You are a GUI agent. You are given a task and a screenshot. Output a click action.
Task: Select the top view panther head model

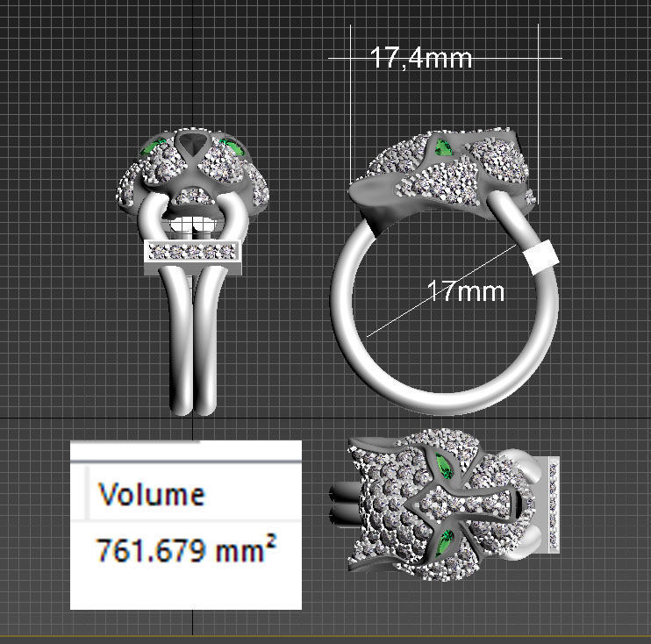point(445,504)
